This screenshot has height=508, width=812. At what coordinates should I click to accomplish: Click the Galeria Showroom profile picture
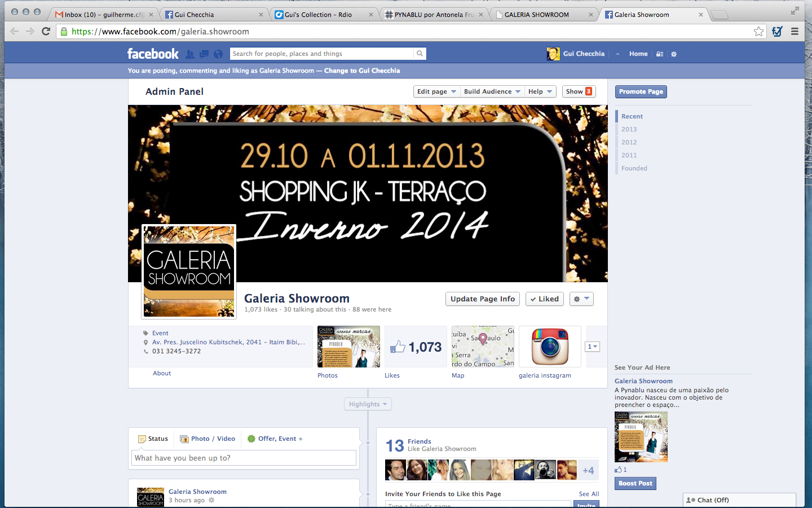(189, 271)
